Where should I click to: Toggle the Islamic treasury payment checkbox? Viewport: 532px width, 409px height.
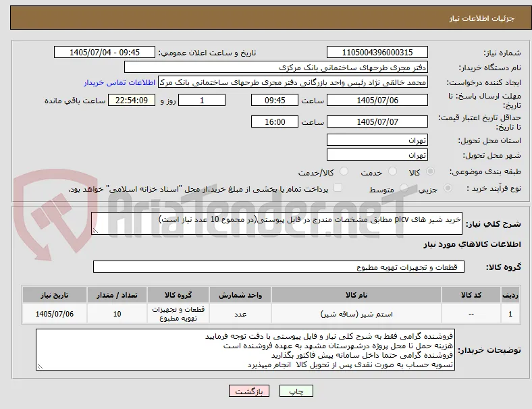tap(338, 188)
